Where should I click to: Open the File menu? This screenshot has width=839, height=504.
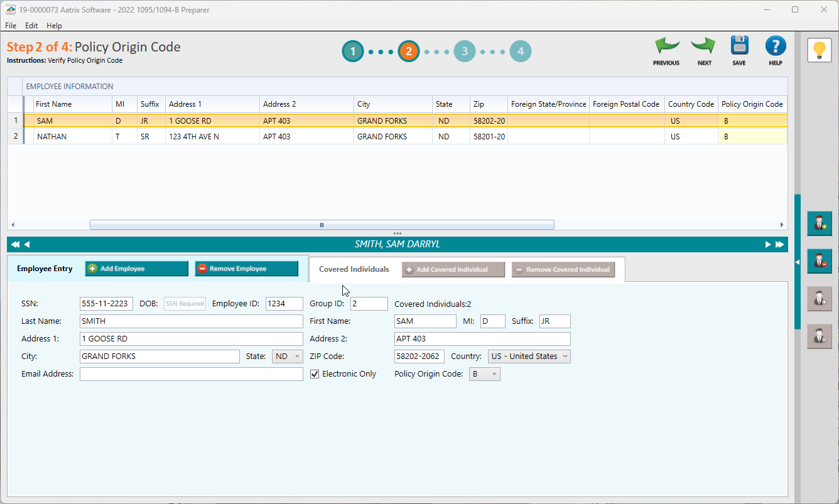click(10, 26)
